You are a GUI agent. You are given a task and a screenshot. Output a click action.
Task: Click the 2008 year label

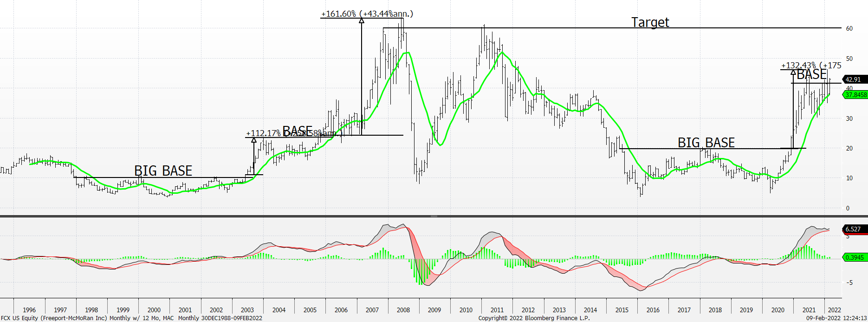(403, 310)
